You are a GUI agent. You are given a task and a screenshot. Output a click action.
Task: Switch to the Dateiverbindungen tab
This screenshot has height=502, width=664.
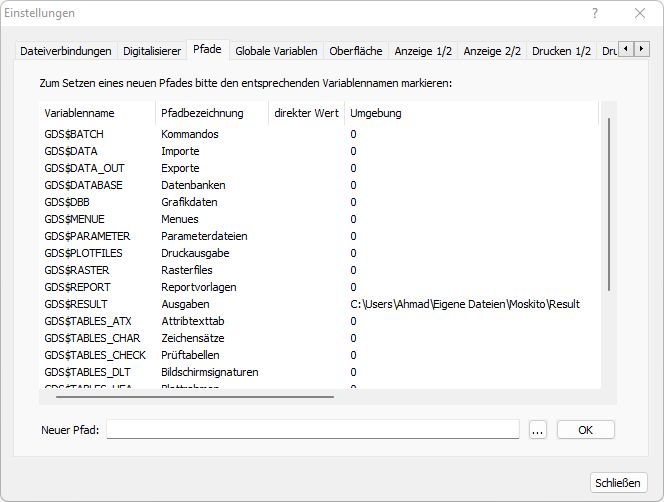66,51
